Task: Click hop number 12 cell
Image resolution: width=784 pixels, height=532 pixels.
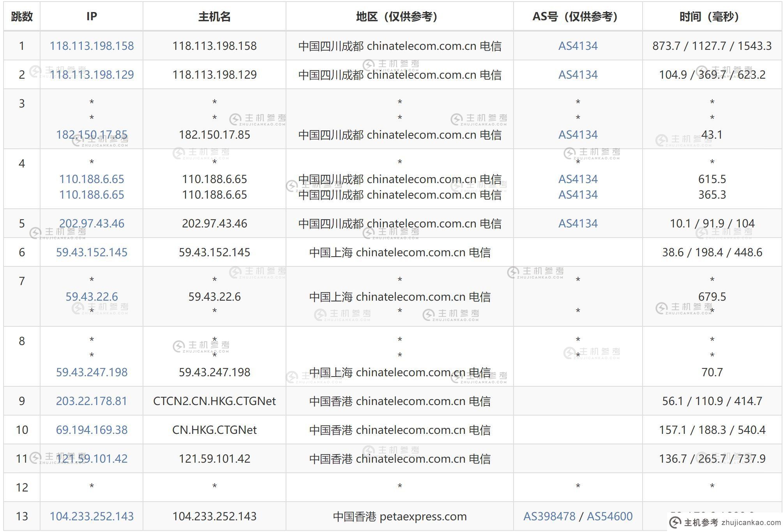Action: (x=22, y=488)
